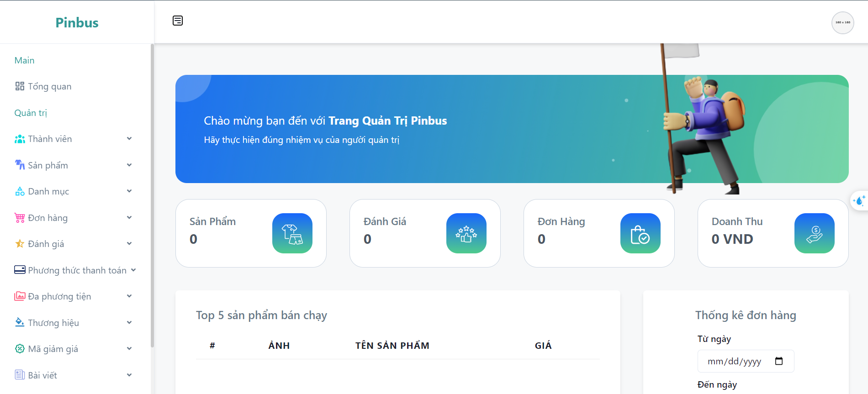Click the profile avatar in the top right

click(x=842, y=22)
